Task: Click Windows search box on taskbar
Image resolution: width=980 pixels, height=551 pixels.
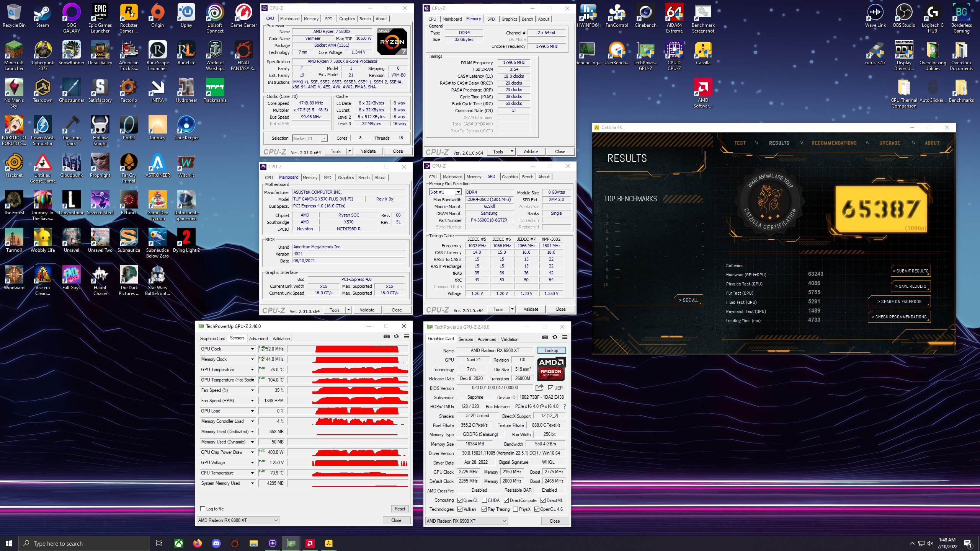Action: [84, 543]
